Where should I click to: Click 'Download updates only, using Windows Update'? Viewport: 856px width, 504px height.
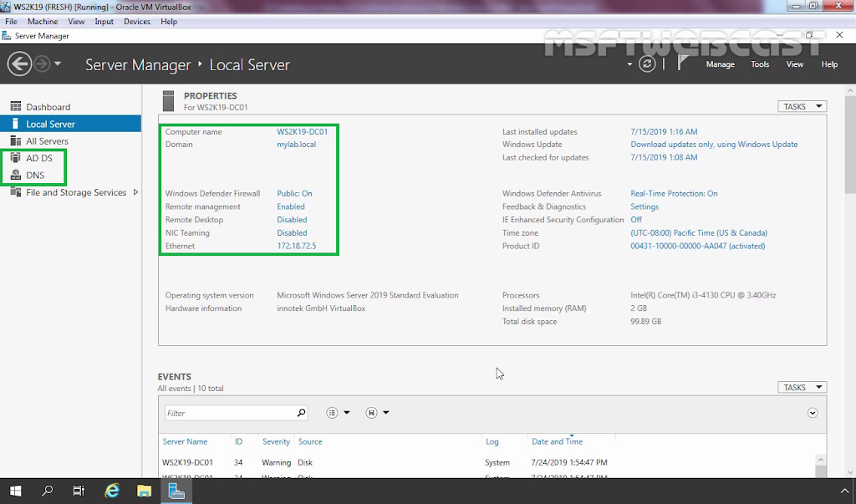click(x=714, y=144)
